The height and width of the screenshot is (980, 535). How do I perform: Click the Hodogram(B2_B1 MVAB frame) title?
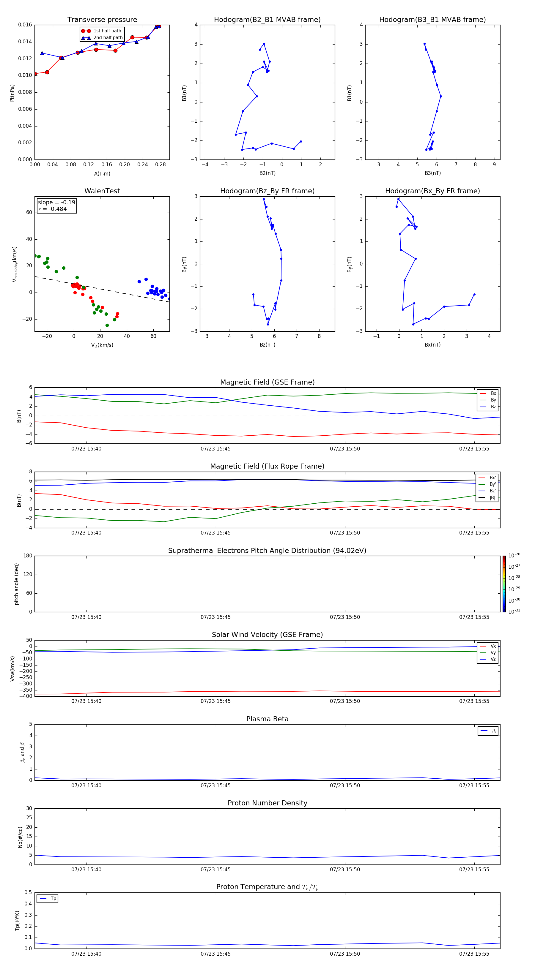pyautogui.click(x=267, y=20)
